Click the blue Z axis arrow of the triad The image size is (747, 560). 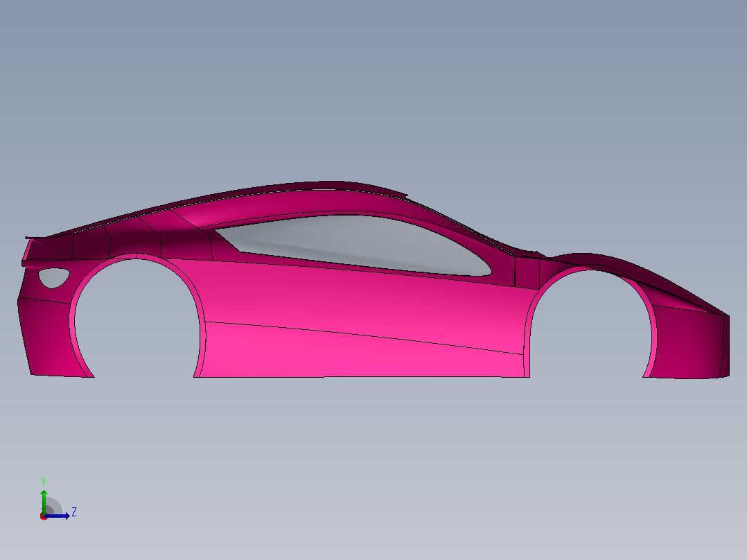coord(58,516)
